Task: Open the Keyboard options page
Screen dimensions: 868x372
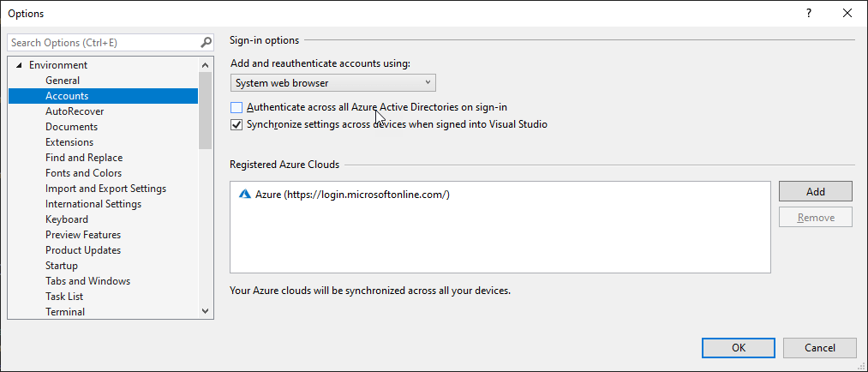Action: click(x=67, y=219)
